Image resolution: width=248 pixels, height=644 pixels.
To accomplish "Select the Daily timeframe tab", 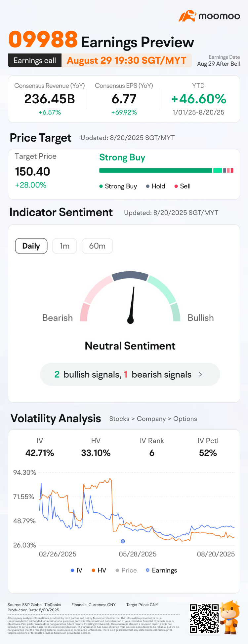I will pyautogui.click(x=31, y=246).
